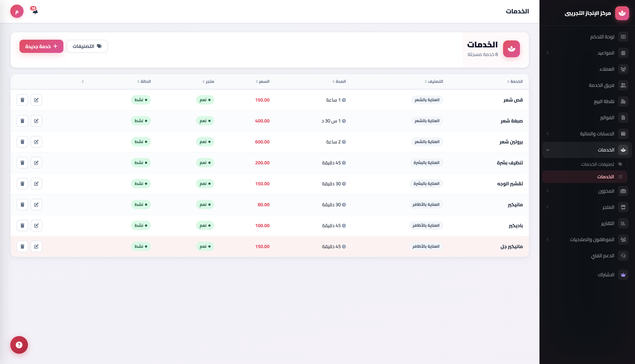Collapse the الخدمات sidebar menu

587,150
